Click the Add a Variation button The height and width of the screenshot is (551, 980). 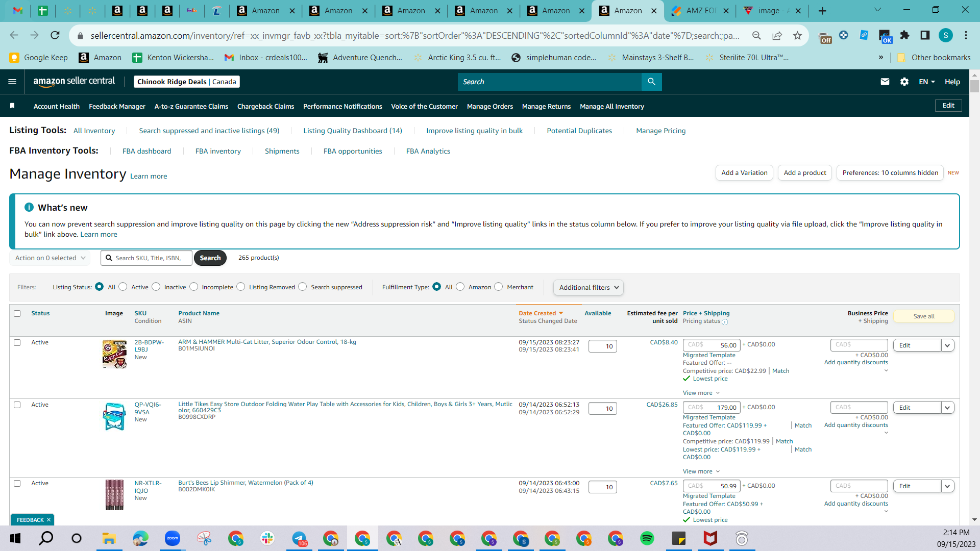pyautogui.click(x=744, y=173)
